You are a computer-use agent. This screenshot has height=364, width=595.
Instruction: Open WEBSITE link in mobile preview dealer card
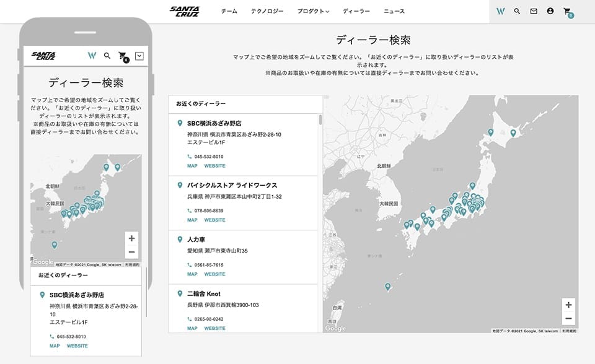point(77,346)
